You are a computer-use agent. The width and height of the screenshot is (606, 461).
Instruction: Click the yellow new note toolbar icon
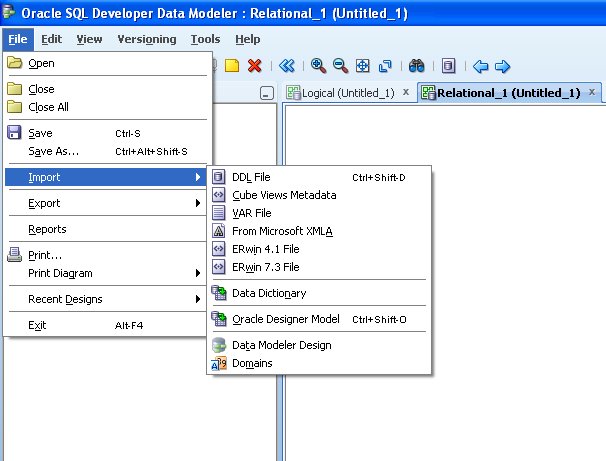tap(232, 66)
